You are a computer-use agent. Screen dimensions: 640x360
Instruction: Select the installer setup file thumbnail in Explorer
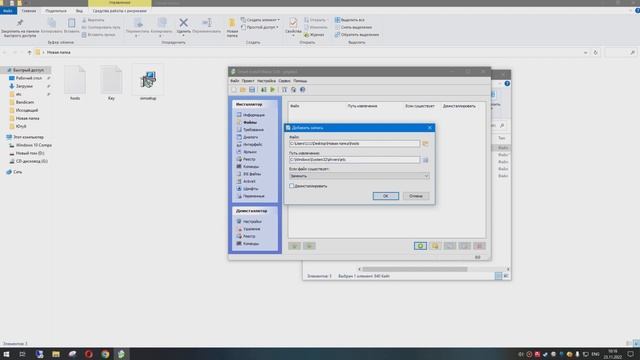click(x=148, y=82)
